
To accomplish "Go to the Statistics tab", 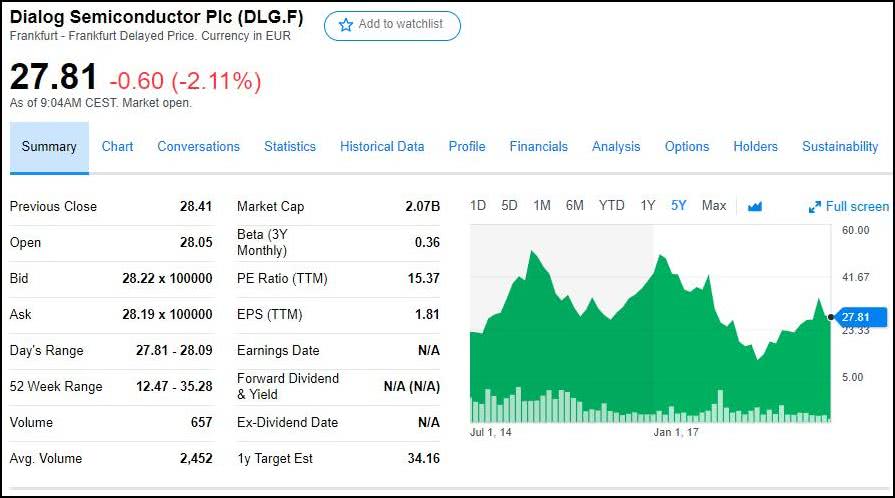I will (290, 147).
